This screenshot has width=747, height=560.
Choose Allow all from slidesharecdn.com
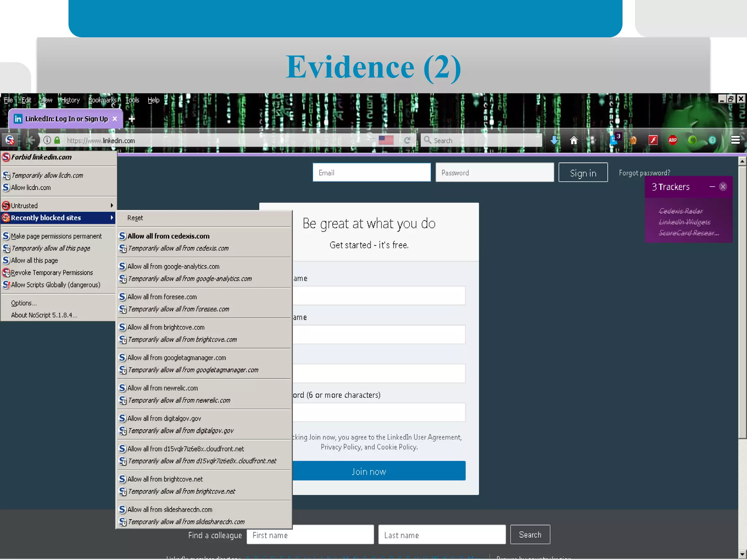point(204,510)
